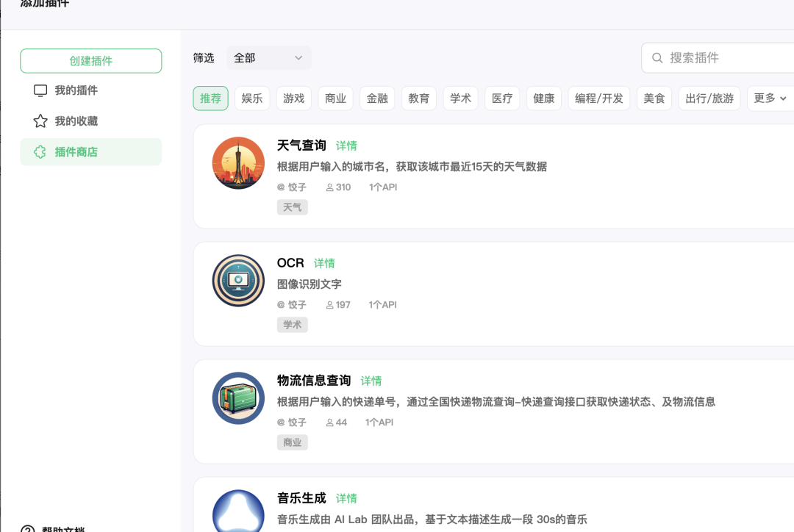Click the puzzle icon beside 插件商店
This screenshot has height=532, width=794.
40,152
